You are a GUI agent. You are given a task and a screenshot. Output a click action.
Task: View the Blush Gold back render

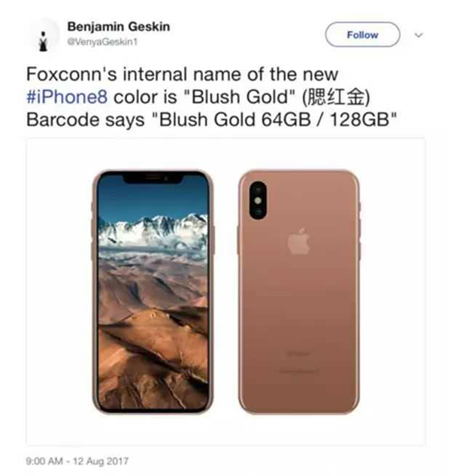click(x=299, y=292)
